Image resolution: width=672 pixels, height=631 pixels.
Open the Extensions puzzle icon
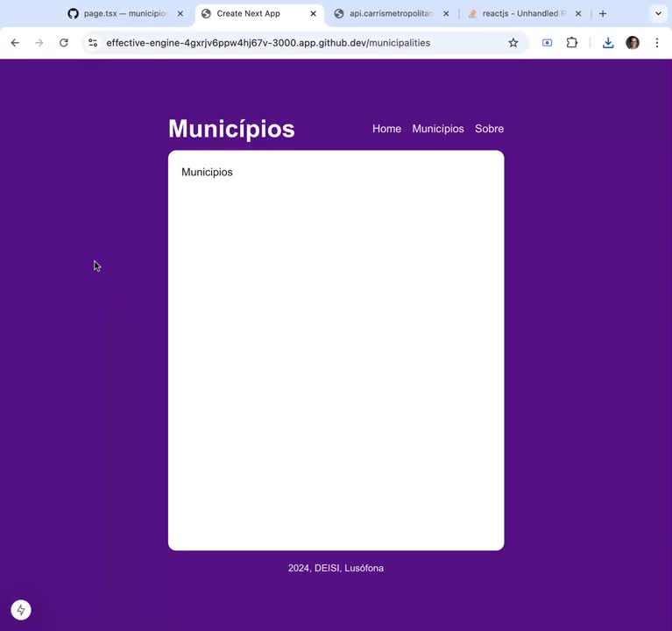point(572,42)
